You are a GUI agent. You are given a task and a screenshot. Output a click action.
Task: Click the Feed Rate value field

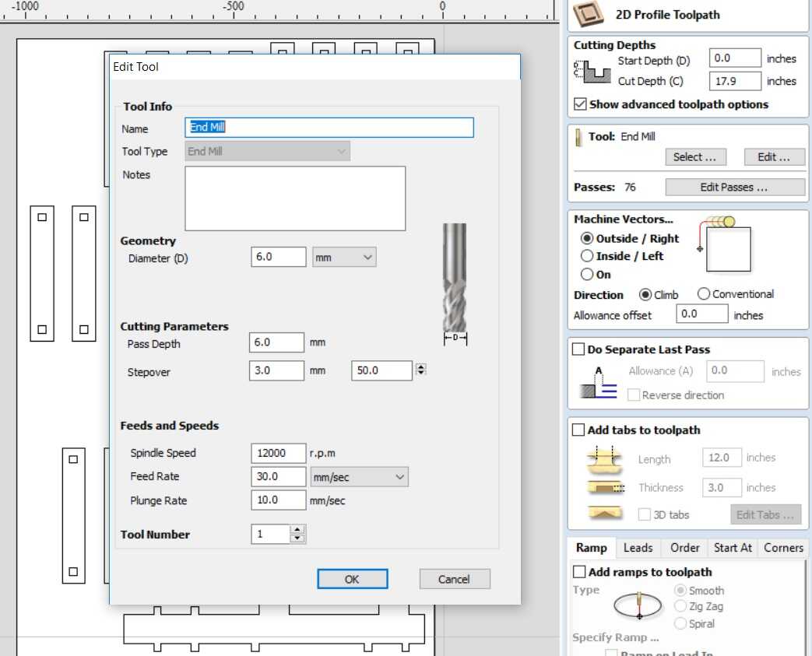pyautogui.click(x=278, y=476)
